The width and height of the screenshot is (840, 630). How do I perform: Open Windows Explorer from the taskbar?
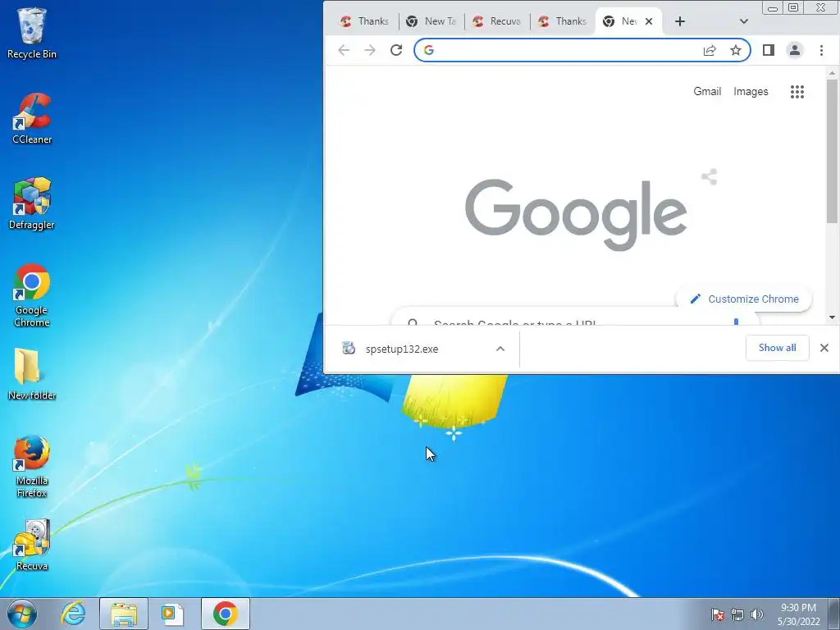point(123,614)
